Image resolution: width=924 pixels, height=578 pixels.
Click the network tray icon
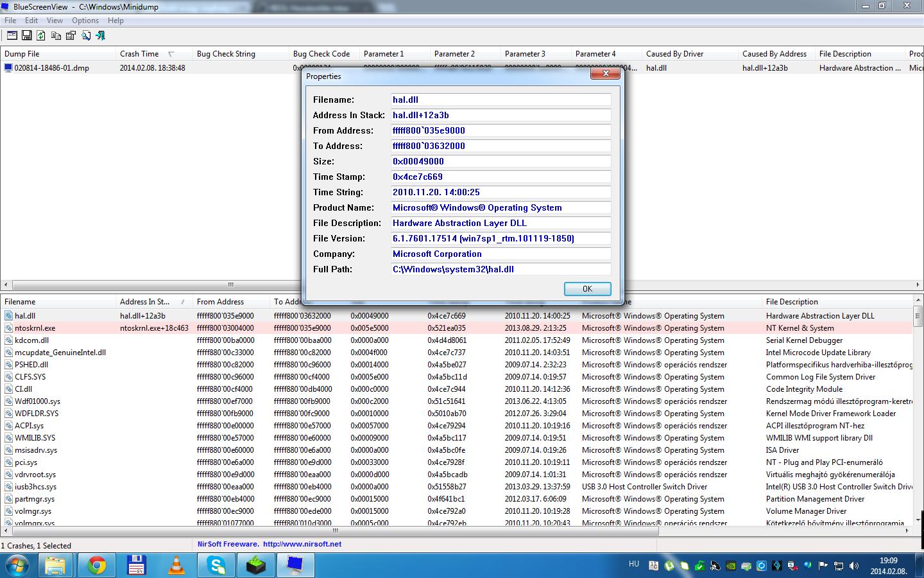(x=839, y=566)
